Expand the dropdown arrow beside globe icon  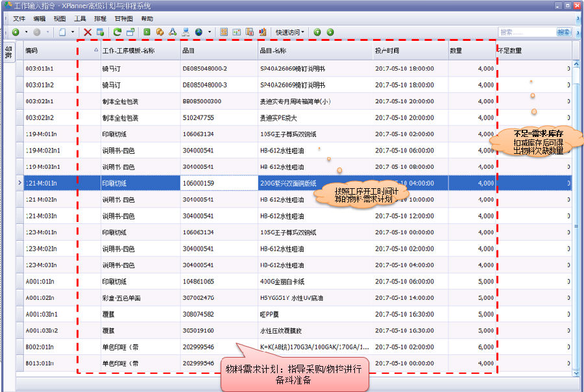coord(209,32)
